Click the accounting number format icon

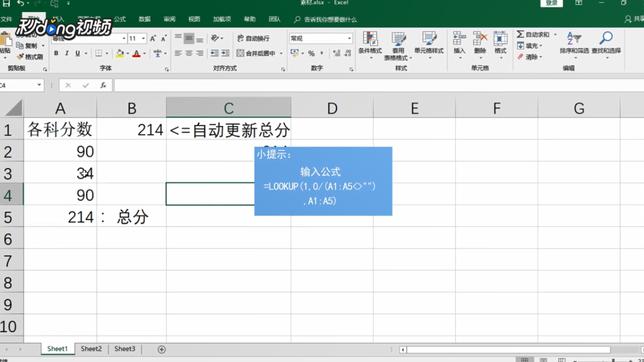click(294, 53)
